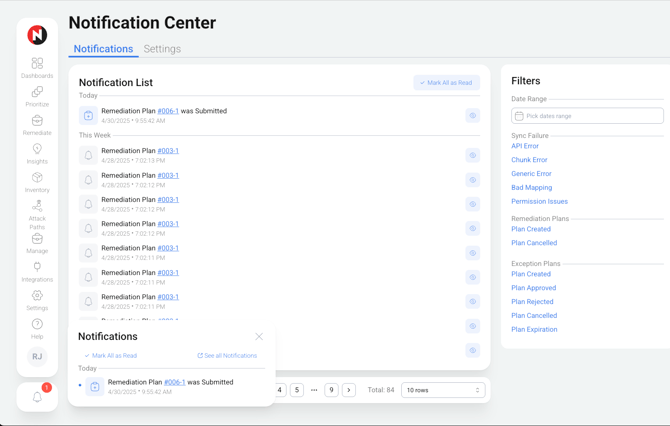
Task: Switch to the Settings tab
Action: (162, 49)
